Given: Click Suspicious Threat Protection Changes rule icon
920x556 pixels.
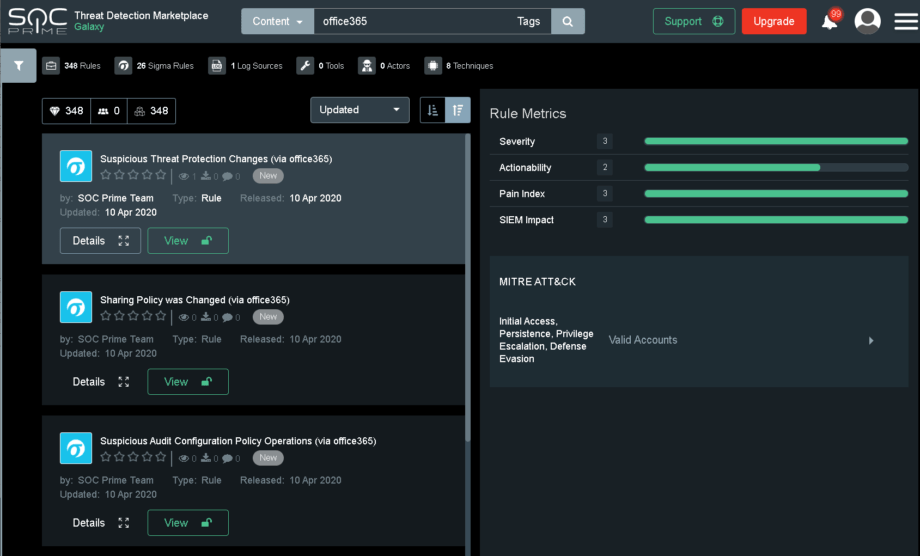Looking at the screenshot, I should (x=76, y=166).
